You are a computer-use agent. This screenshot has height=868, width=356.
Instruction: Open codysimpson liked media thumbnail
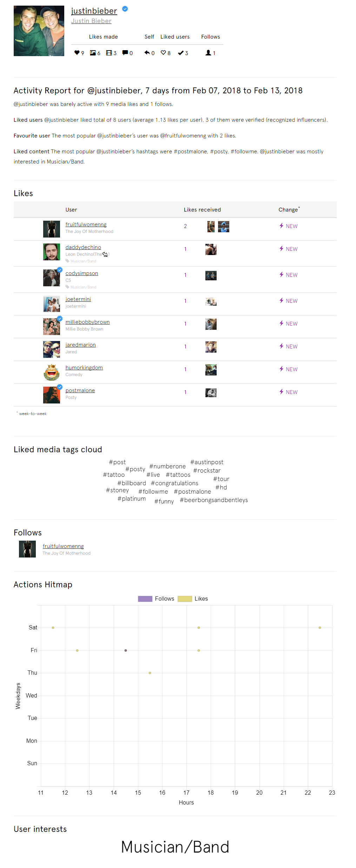(211, 275)
